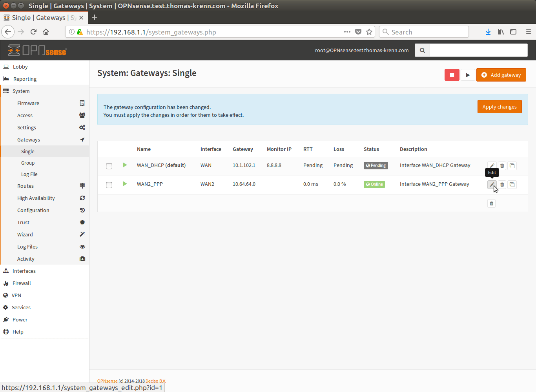536x392 pixels.
Task: Tick the checkbox for WAN2_PPP
Action: 109,185
